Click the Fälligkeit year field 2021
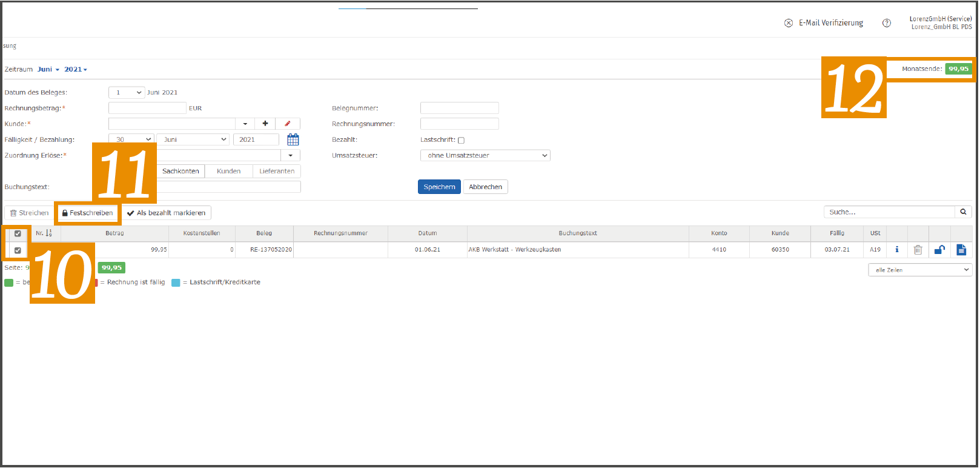 coord(256,139)
